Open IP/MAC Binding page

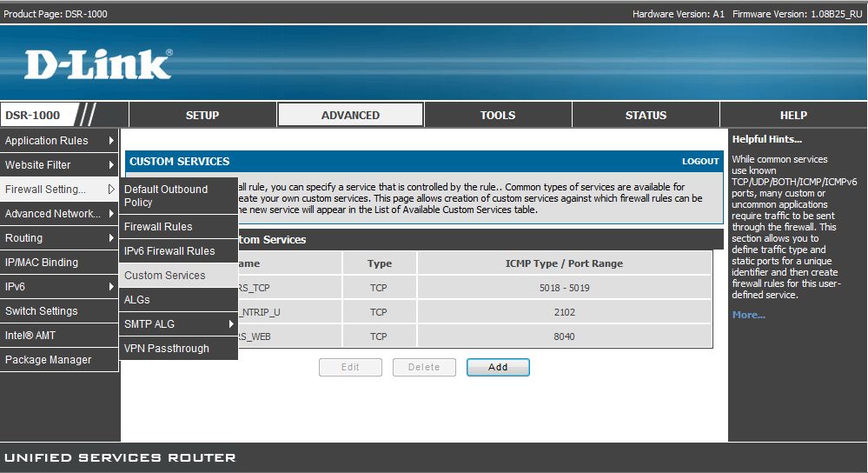[x=59, y=263]
